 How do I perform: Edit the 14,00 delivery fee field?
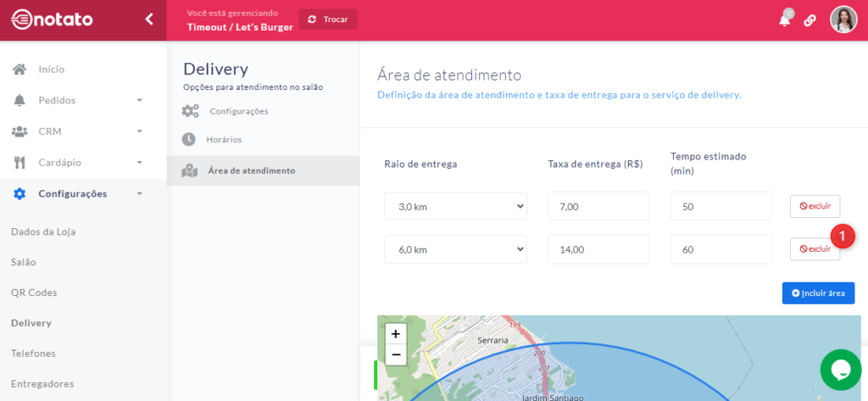tap(598, 249)
